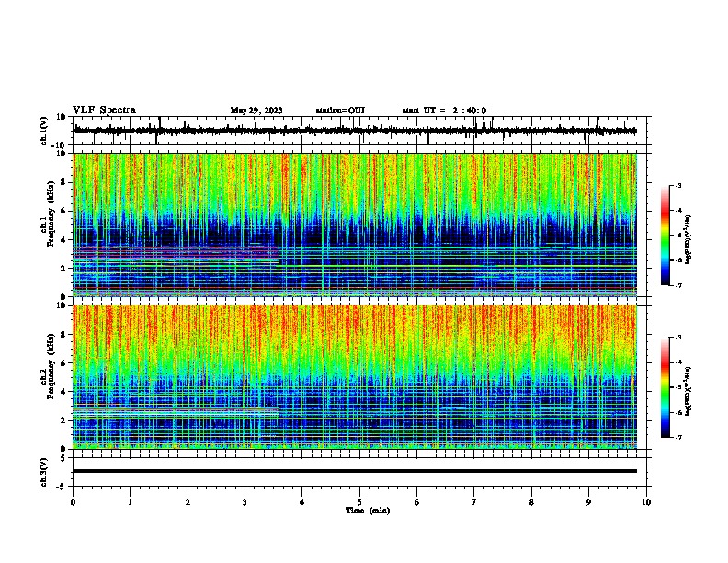Click the ch.3 voltage flat trace

click(355, 471)
